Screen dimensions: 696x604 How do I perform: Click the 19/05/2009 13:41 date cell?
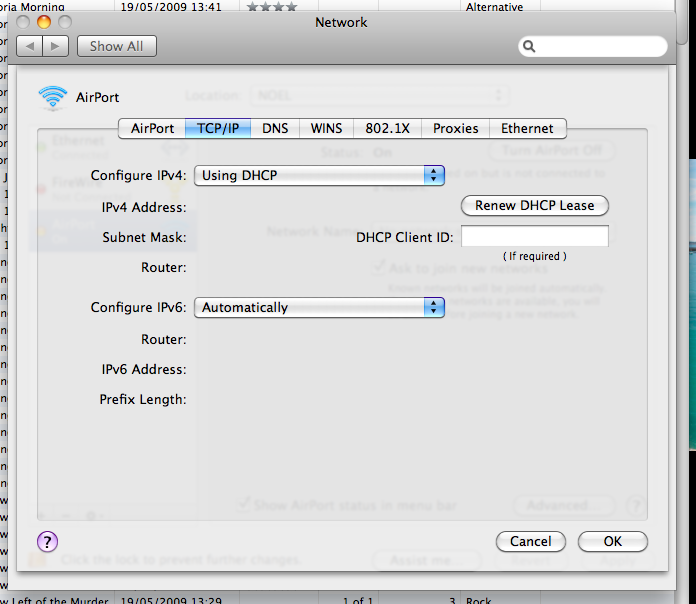(x=171, y=7)
